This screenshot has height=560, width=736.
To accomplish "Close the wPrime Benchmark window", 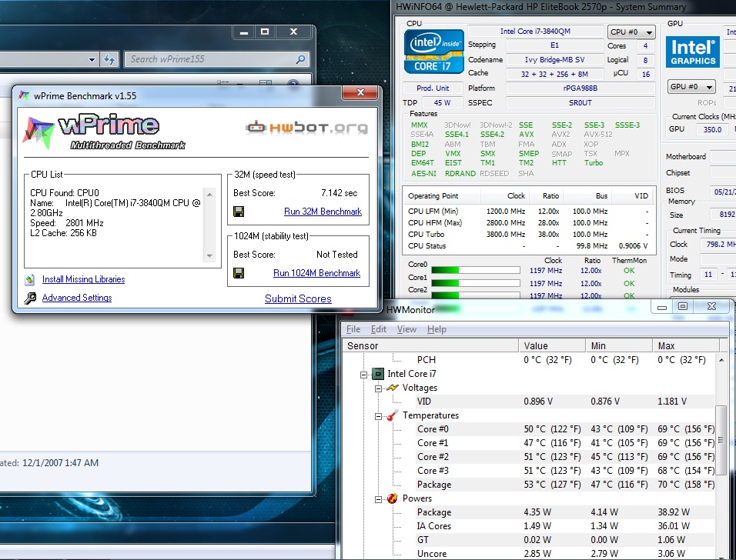I will point(360,92).
